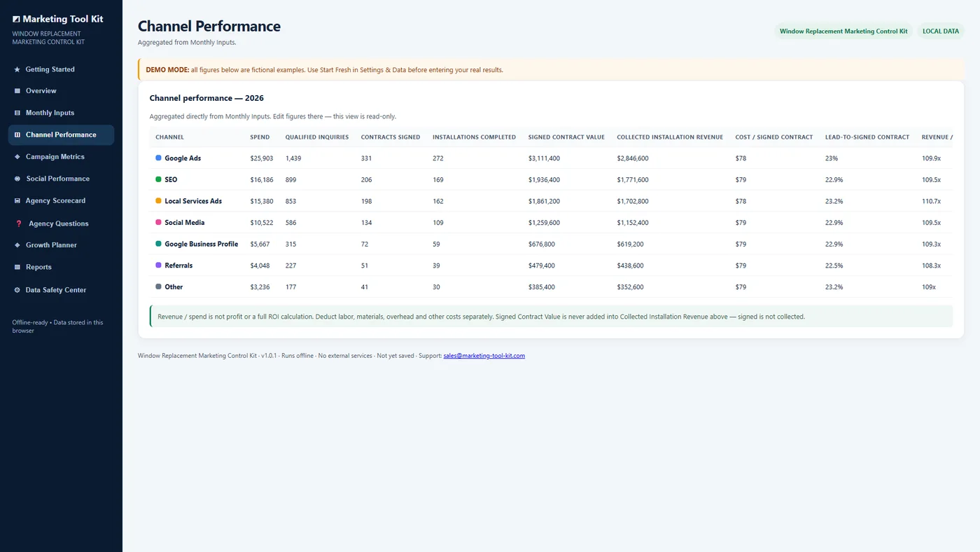Click the LEAD-TO-SIGNED CONTRACT column header

[867, 137]
